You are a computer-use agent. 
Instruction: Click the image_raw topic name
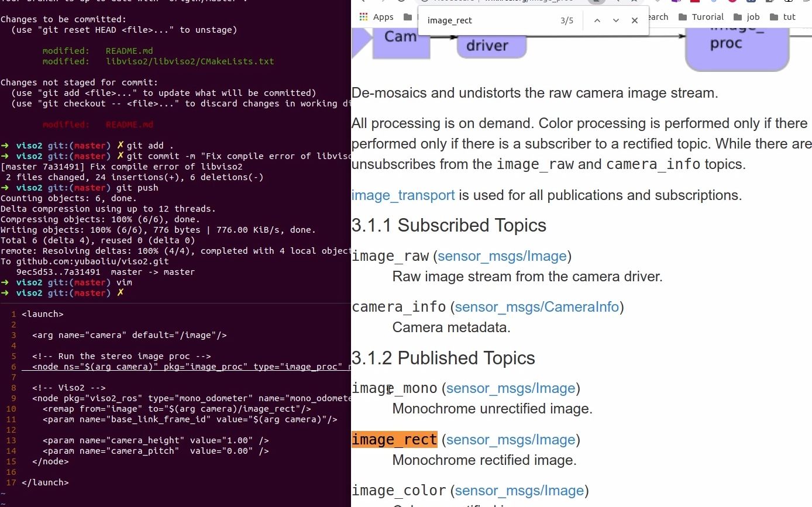point(390,256)
